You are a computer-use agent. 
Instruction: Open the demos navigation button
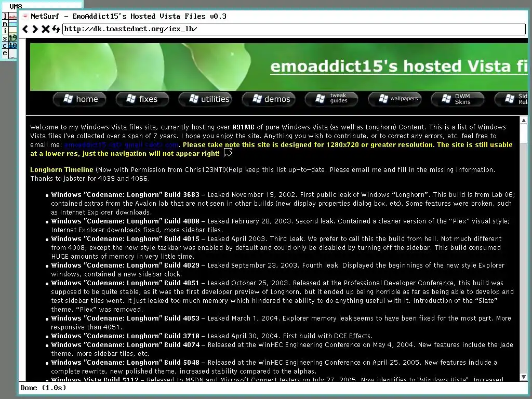269,99
